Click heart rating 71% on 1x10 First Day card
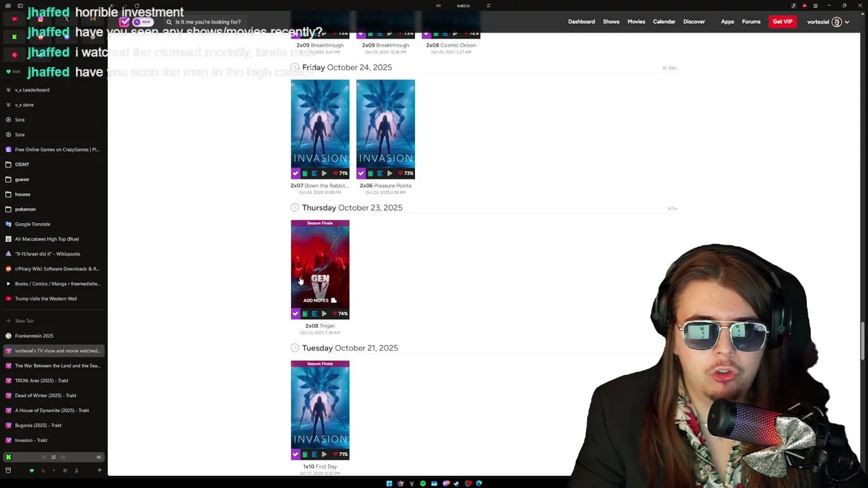 tap(340, 454)
